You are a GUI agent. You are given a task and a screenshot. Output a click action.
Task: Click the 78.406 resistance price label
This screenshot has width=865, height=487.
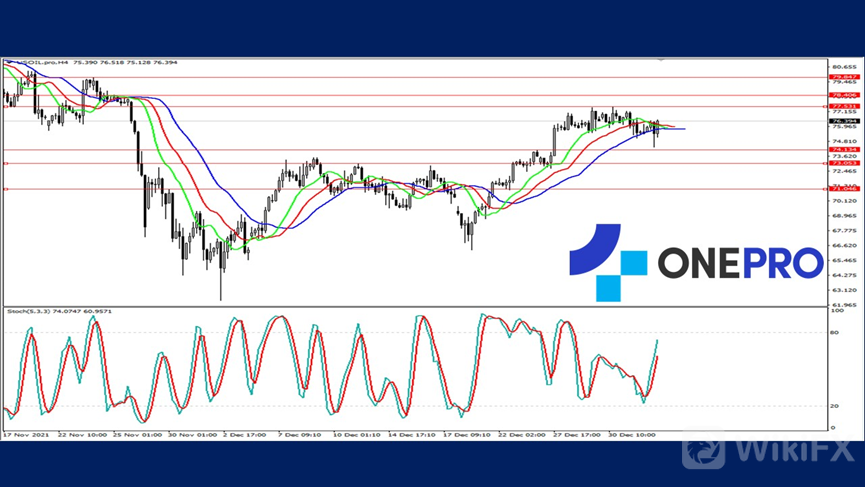[844, 95]
